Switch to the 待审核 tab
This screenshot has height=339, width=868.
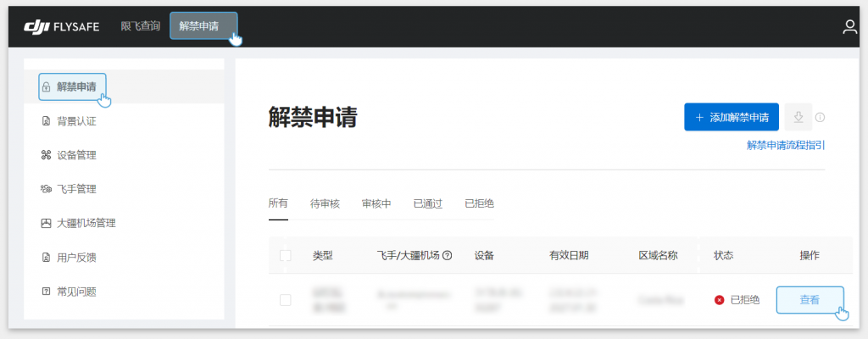325,203
